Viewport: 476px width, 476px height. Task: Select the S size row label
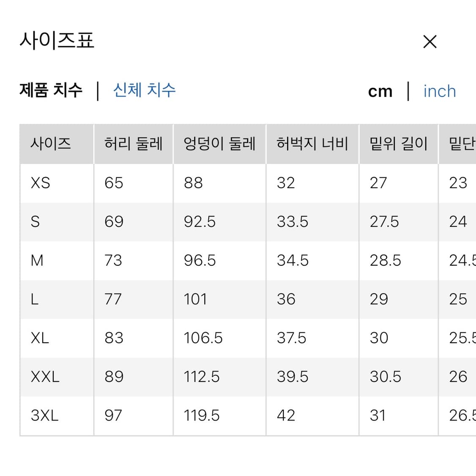pos(36,221)
